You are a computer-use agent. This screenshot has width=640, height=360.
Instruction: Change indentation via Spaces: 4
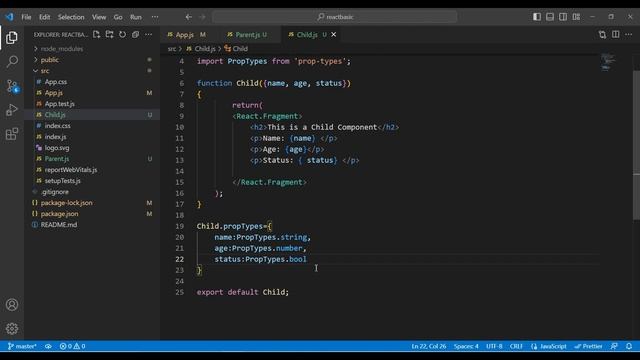(466, 346)
